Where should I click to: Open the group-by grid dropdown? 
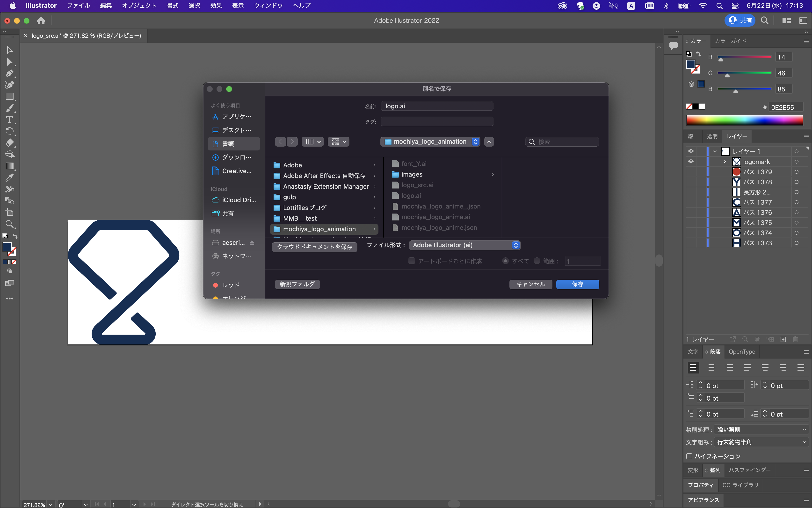pyautogui.click(x=339, y=142)
